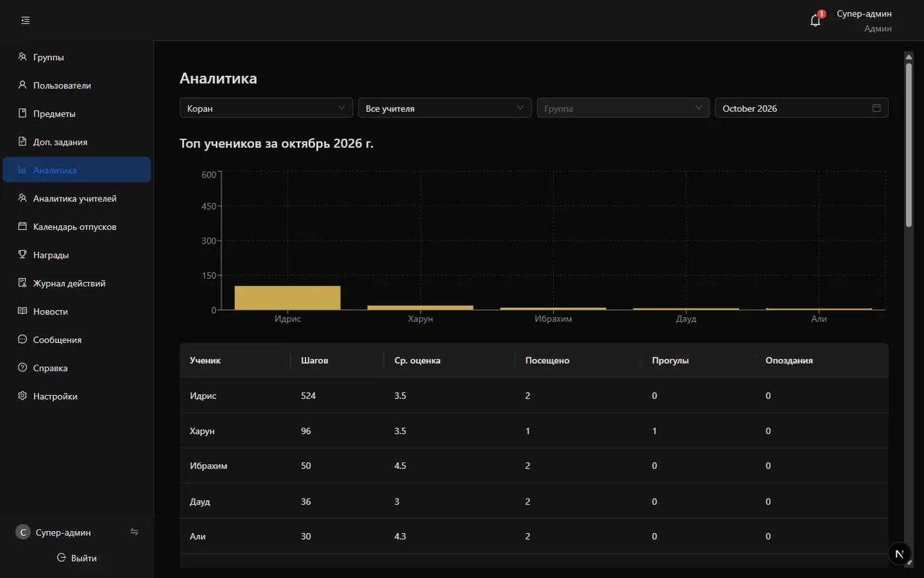Click the Новости book-open icon
Image resolution: width=924 pixels, height=578 pixels.
(x=22, y=311)
